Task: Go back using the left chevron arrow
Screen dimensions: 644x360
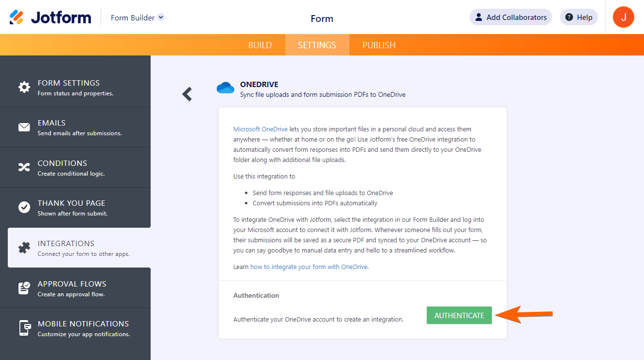Action: 187,94
